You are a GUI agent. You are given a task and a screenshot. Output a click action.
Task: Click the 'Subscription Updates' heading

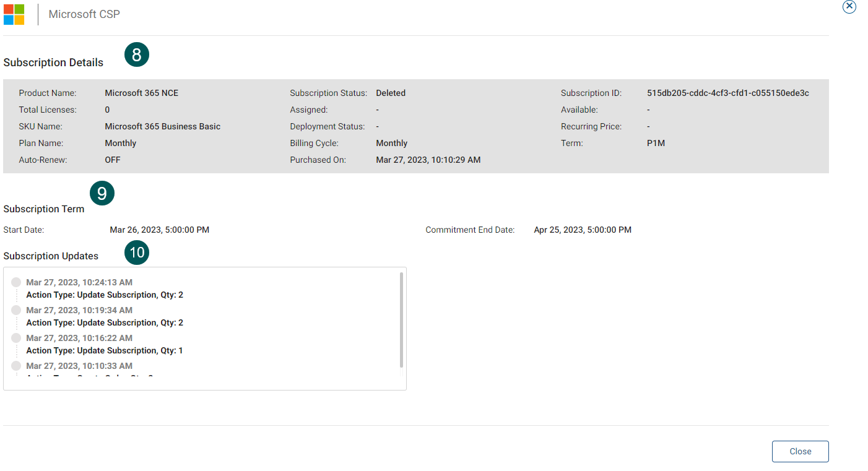point(51,256)
